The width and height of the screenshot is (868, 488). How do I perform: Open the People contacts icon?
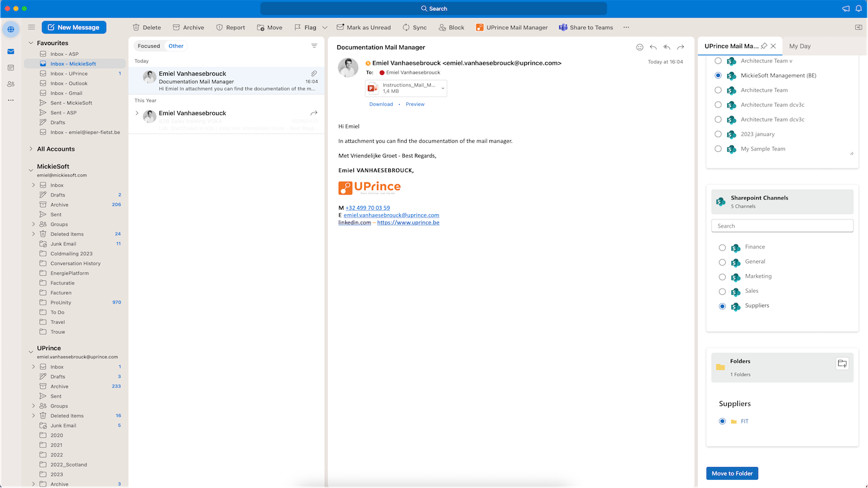click(x=11, y=84)
